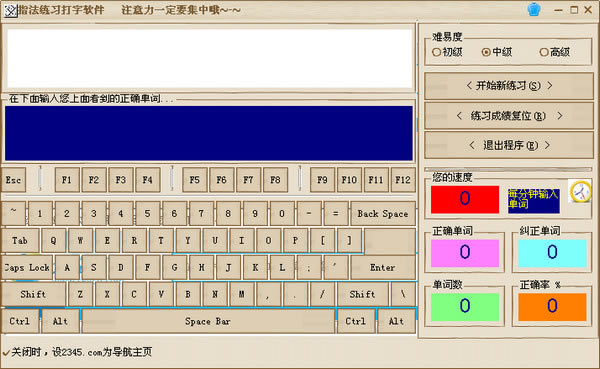Click the Space Bar key on the virtual keyboard
600x369 pixels.
pyautogui.click(x=208, y=321)
